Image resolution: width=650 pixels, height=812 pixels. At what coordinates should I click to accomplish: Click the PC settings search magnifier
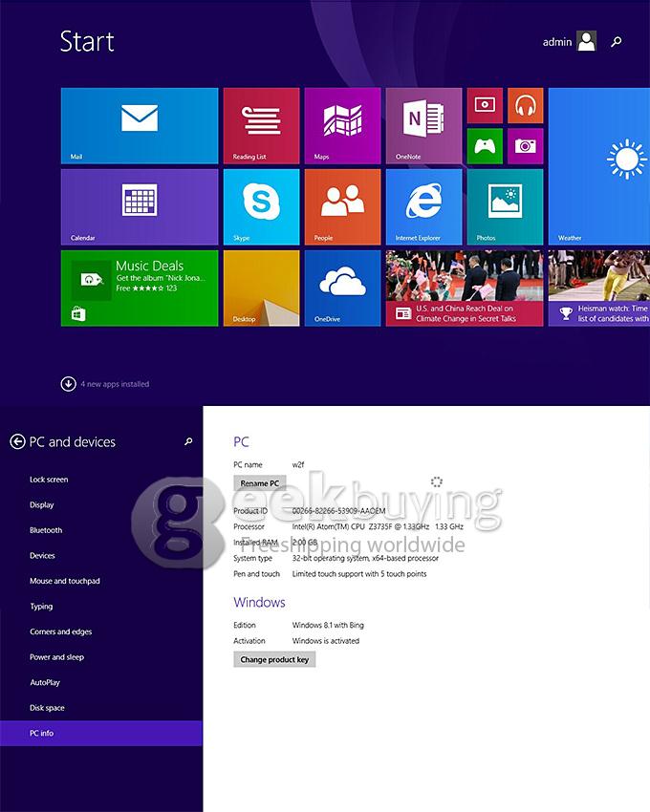[x=188, y=441]
